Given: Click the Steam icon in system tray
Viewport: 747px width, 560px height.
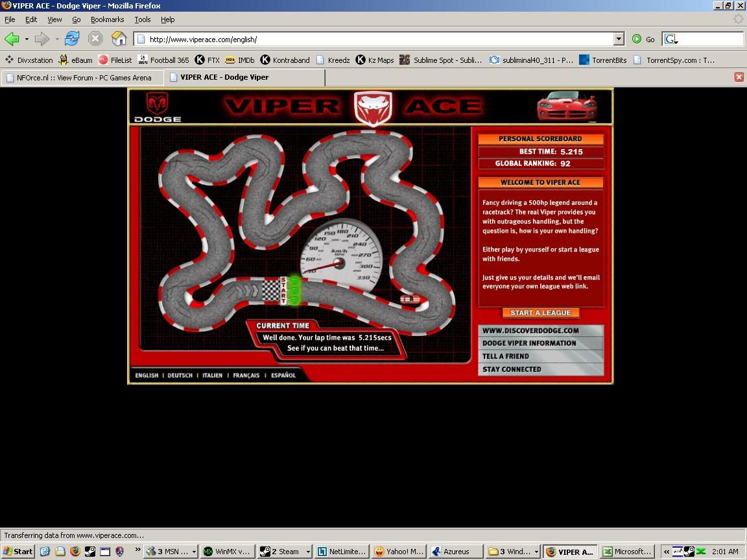Looking at the screenshot, I should coord(689,552).
